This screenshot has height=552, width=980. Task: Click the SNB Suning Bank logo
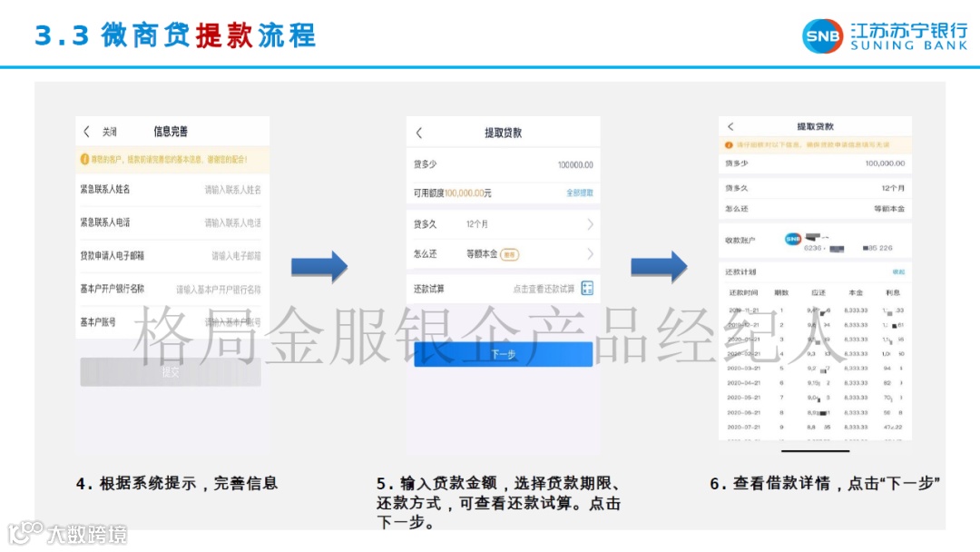coord(885,36)
